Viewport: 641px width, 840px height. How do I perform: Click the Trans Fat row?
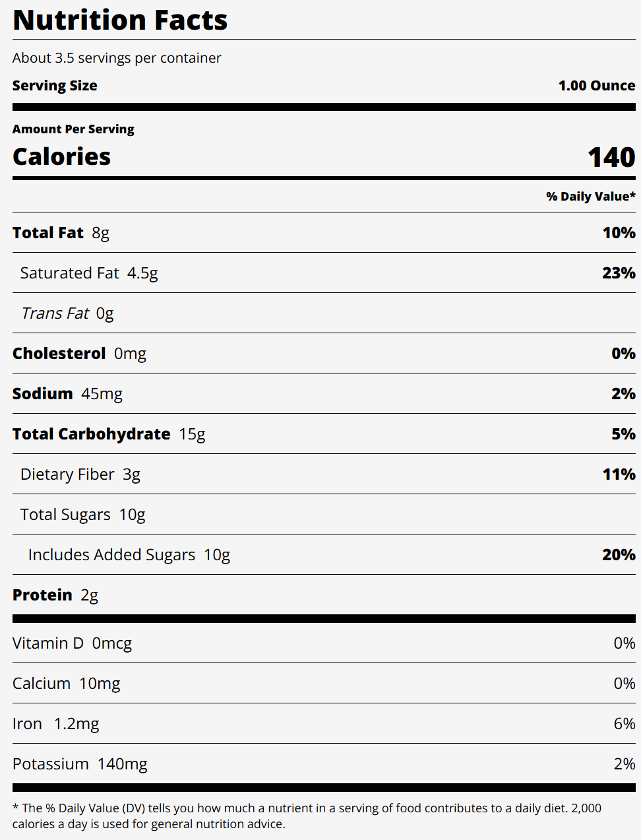tap(67, 313)
